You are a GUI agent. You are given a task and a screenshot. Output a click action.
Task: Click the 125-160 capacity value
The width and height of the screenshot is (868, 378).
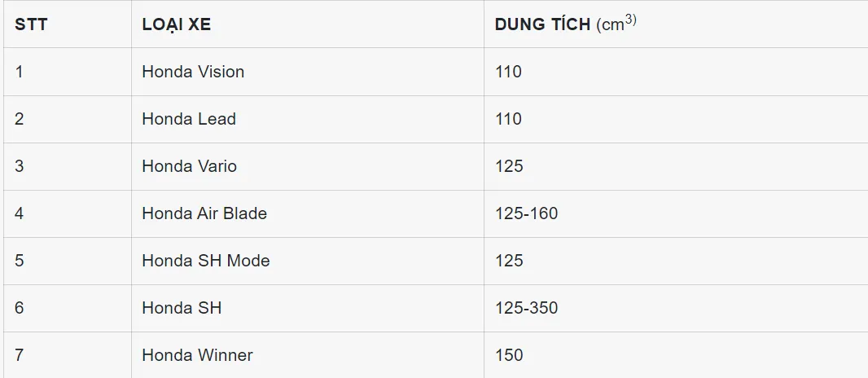[x=526, y=213]
